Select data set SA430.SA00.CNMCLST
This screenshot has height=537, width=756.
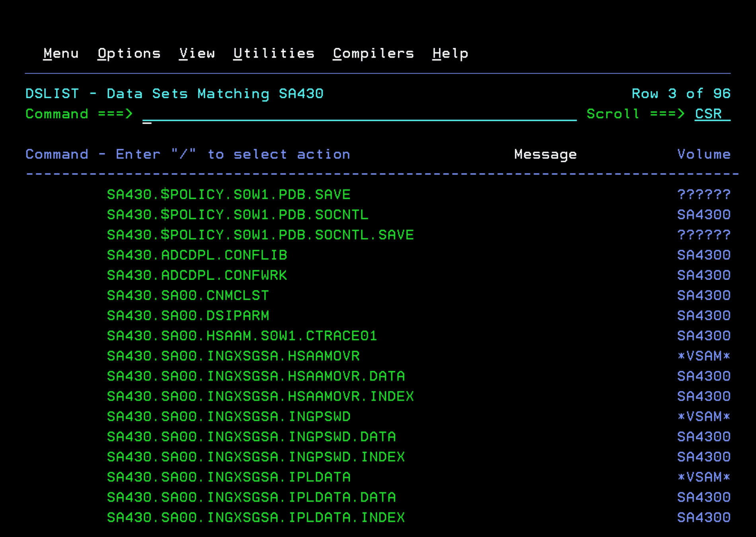[x=188, y=296]
